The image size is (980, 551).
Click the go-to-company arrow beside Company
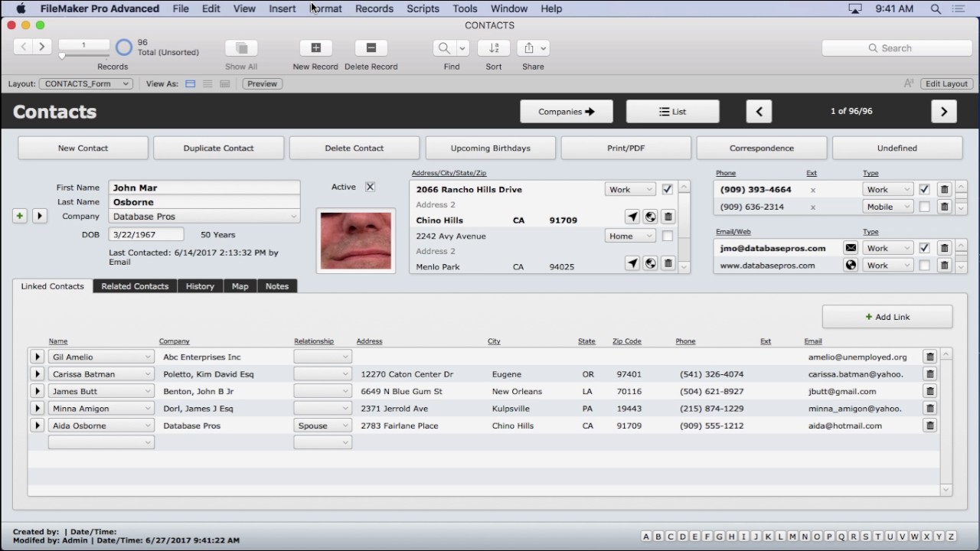(x=40, y=216)
